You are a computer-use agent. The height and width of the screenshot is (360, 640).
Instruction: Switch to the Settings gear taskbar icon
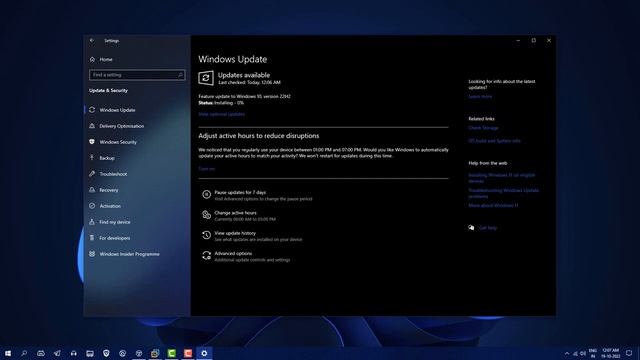[x=204, y=353]
